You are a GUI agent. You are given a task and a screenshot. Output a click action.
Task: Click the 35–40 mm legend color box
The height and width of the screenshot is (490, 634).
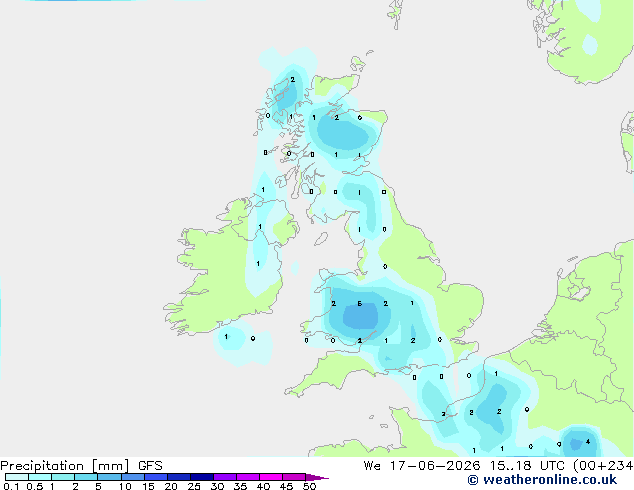[247, 477]
